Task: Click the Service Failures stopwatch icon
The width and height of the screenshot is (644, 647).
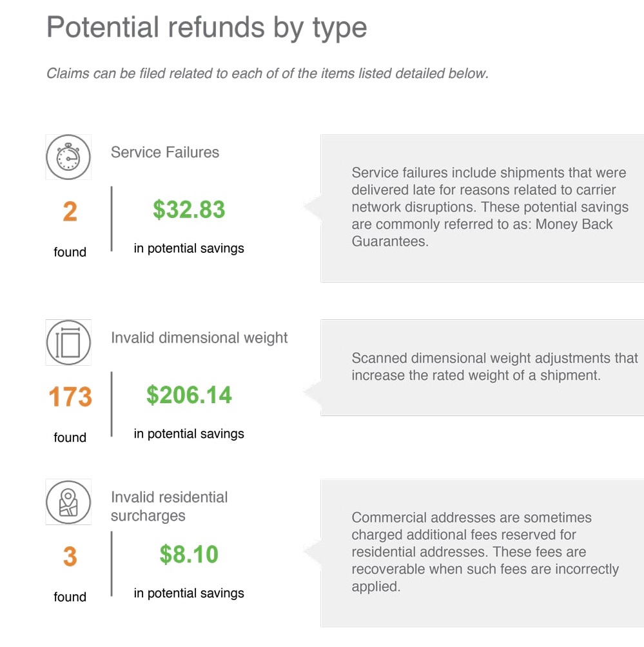Action: pos(68,157)
